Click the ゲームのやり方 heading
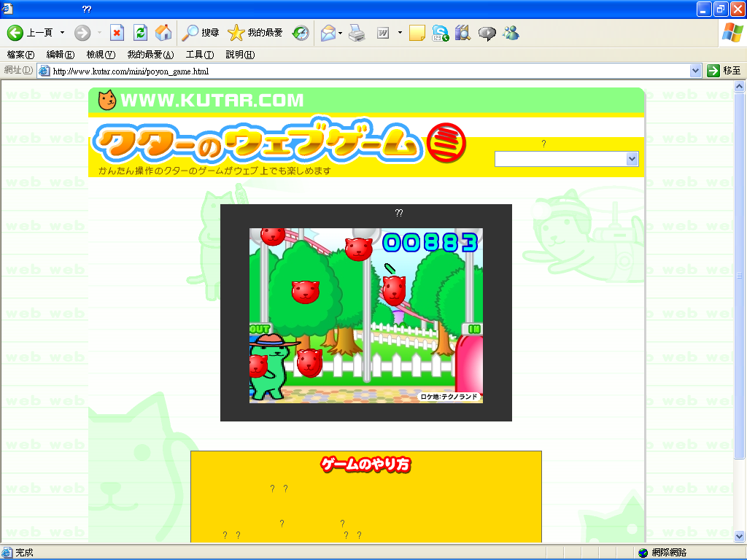Screen dimensions: 747x560 [x=365, y=464]
